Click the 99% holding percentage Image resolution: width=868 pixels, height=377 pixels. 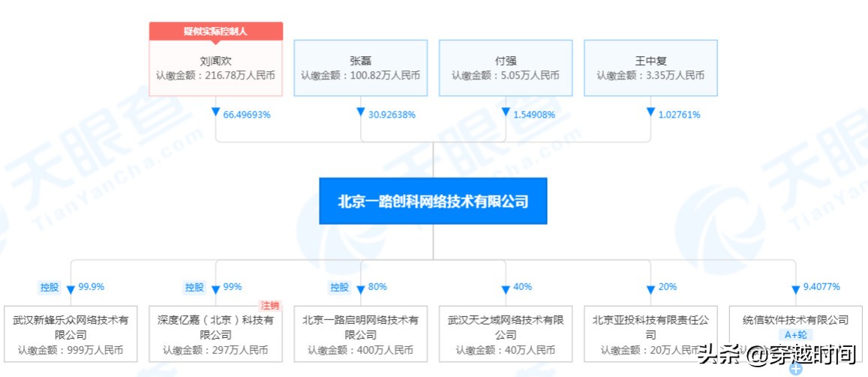(233, 287)
